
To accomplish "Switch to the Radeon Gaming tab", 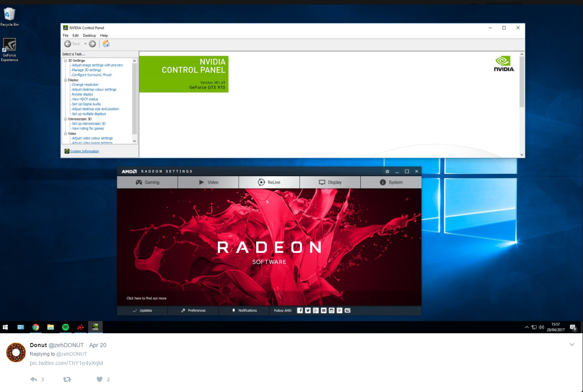I will pyautogui.click(x=147, y=182).
